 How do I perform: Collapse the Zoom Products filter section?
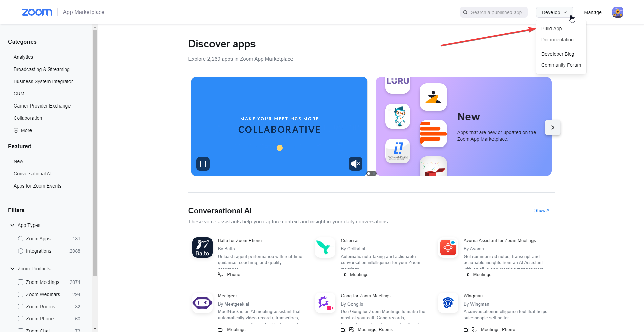12,269
